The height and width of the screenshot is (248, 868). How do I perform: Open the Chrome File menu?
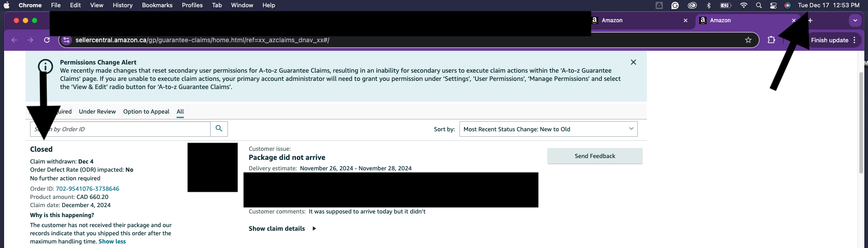click(x=56, y=5)
